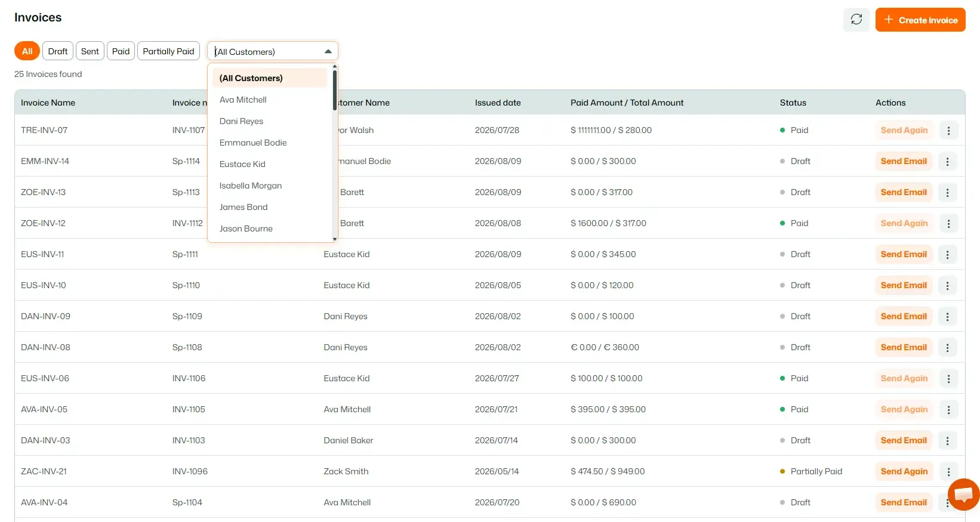
Task: Open more actions for EMM-INV-14
Action: (x=948, y=161)
